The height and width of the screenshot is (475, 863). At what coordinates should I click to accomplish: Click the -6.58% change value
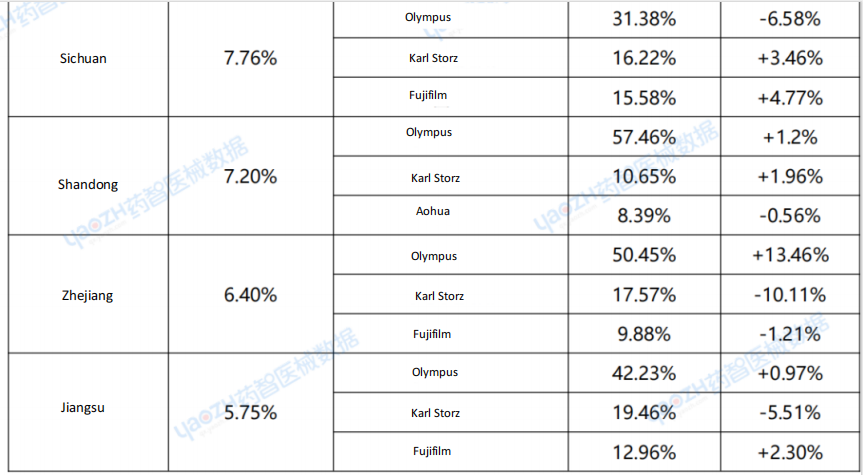click(790, 19)
